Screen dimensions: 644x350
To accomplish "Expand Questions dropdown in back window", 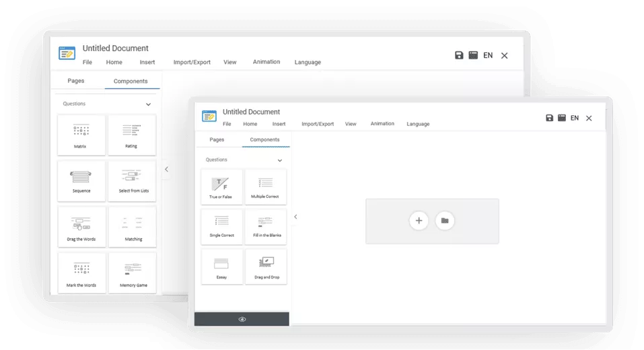I will coord(148,104).
